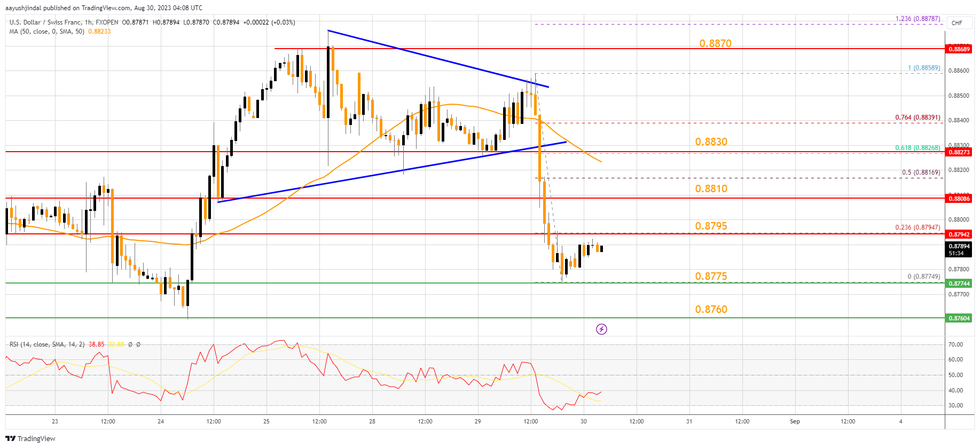Click date 25 on the time axis

[x=266, y=421]
